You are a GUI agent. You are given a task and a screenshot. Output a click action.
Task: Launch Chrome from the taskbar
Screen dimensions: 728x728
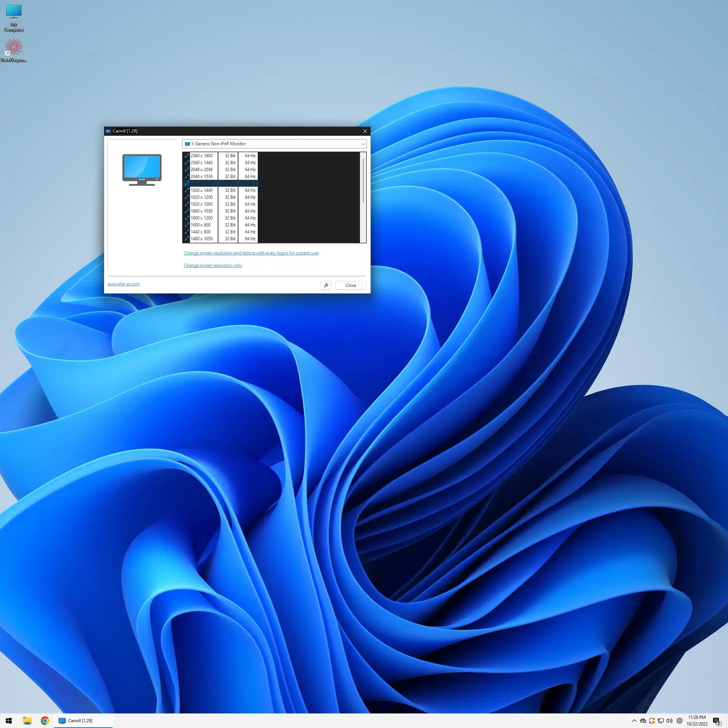[x=45, y=720]
